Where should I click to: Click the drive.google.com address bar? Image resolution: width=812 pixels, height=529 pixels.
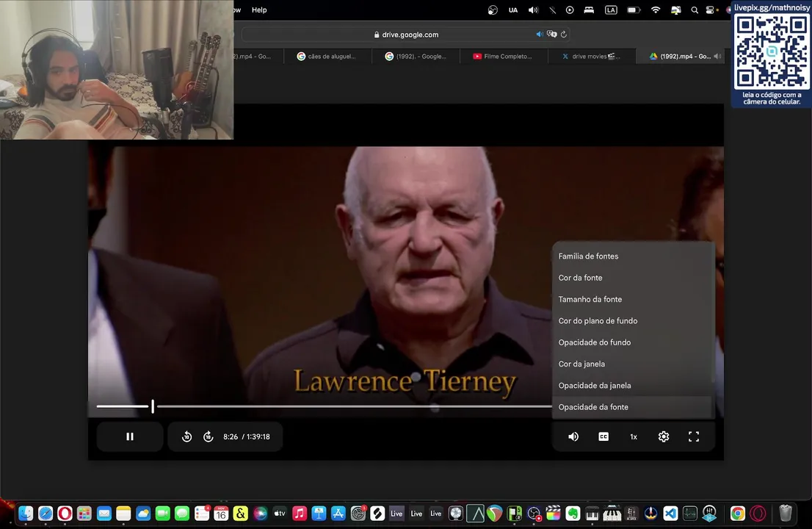pyautogui.click(x=406, y=35)
